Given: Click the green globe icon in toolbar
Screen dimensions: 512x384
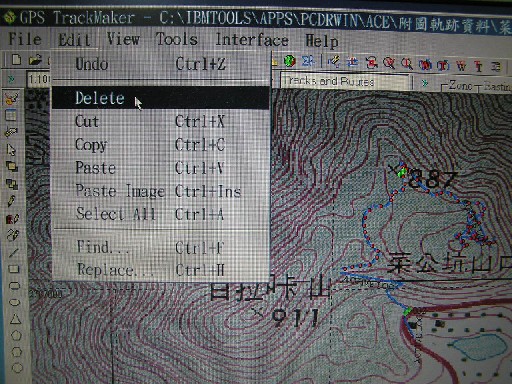Looking at the screenshot, I should click(x=289, y=61).
